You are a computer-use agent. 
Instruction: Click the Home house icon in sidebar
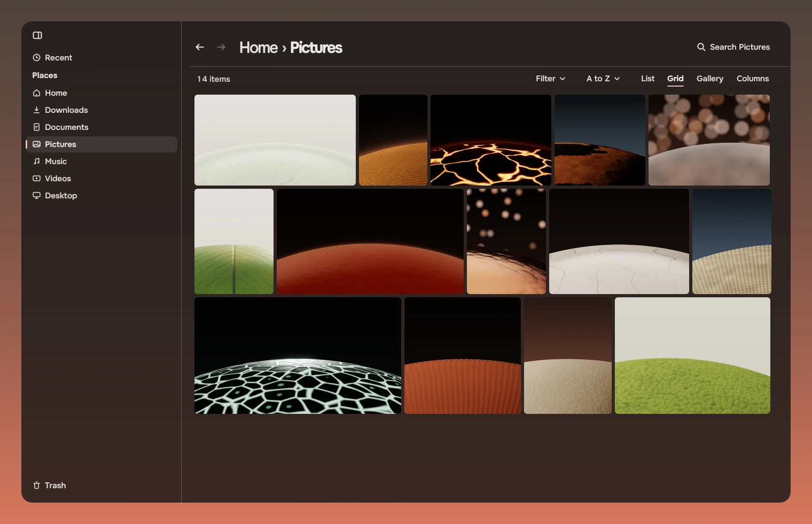36,93
